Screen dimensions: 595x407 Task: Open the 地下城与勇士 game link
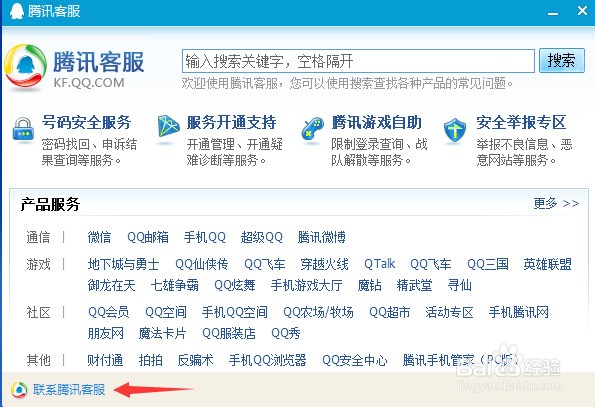[x=124, y=264]
